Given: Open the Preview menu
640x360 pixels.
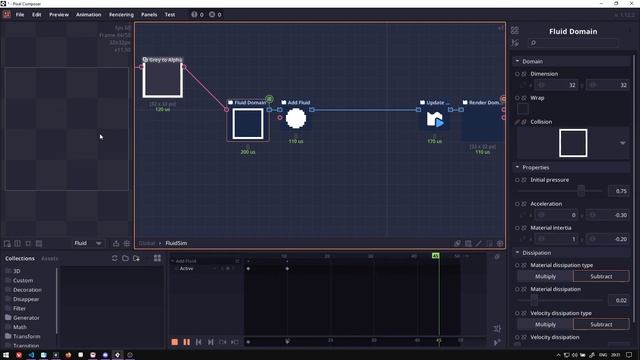Looking at the screenshot, I should pyautogui.click(x=59, y=15).
